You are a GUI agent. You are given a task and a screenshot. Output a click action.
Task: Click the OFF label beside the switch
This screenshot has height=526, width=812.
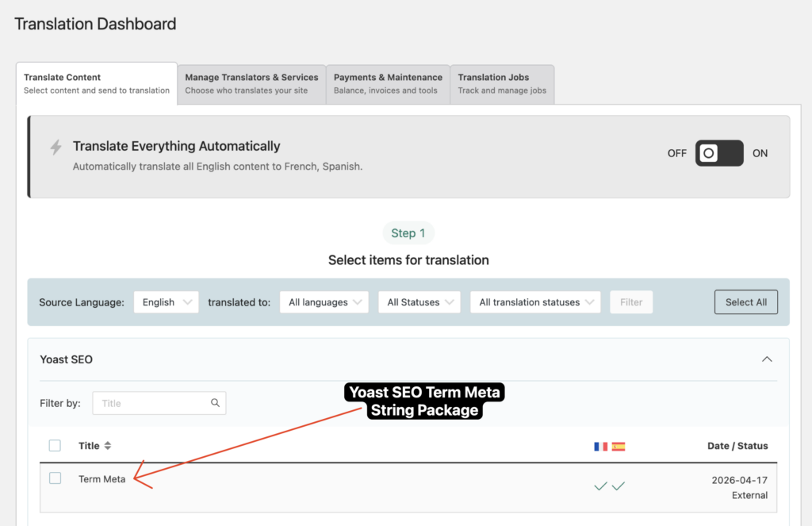(x=677, y=153)
